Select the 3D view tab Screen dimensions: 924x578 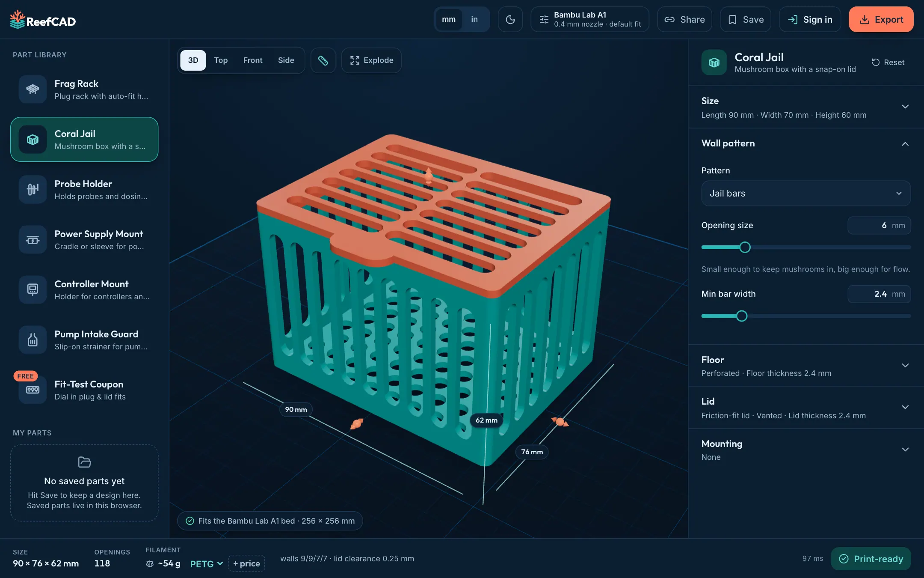point(193,60)
